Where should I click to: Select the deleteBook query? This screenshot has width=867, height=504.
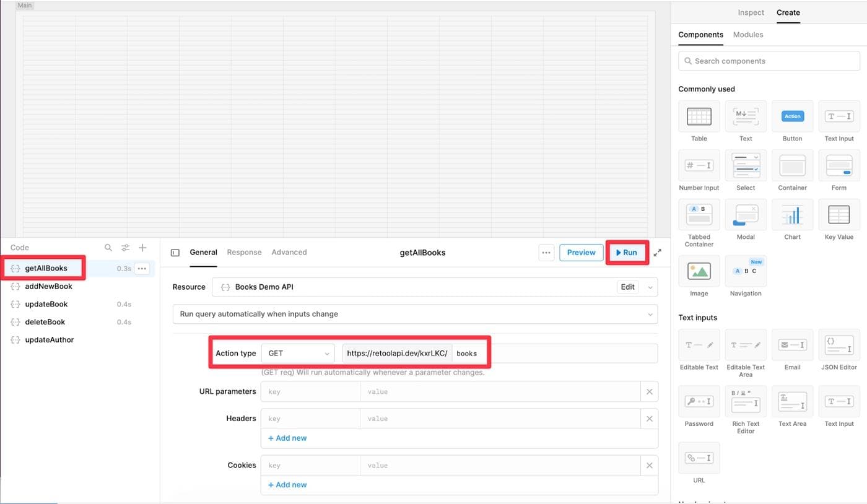[x=45, y=322]
